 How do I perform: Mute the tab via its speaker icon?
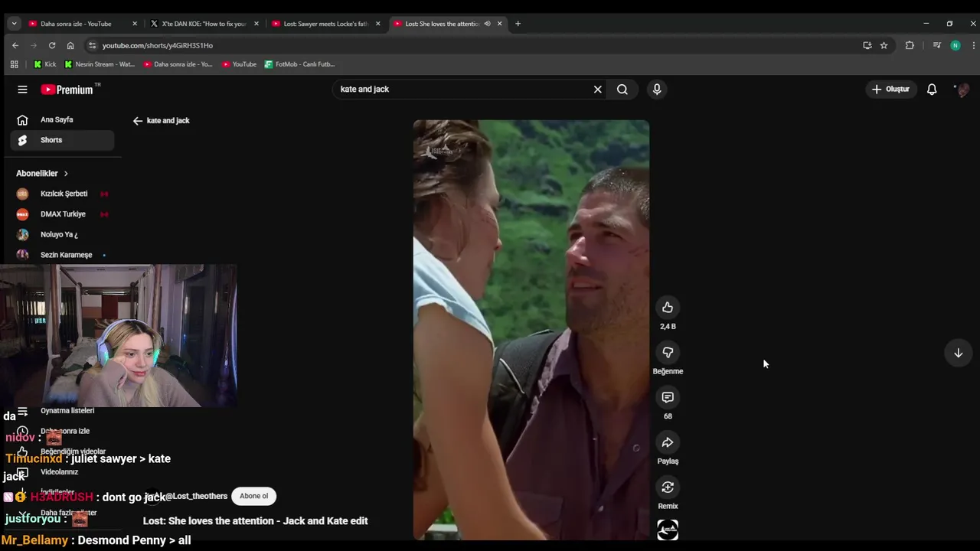487,24
